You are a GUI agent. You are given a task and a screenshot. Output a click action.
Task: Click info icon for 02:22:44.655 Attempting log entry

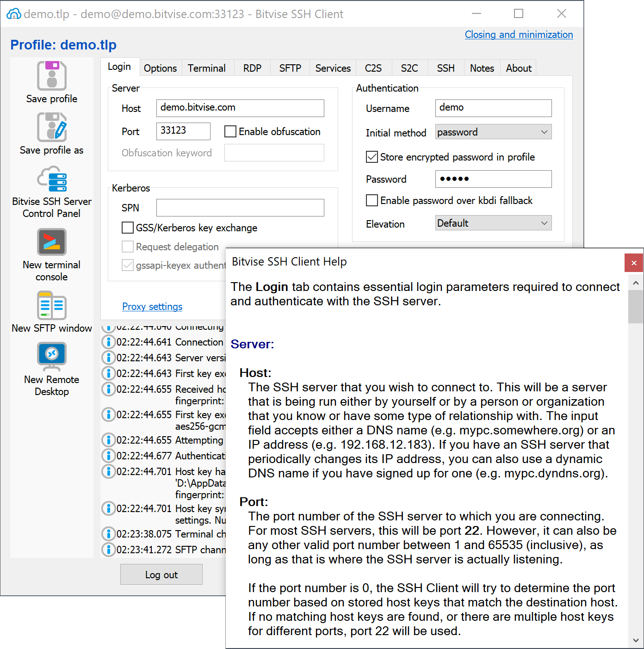click(108, 440)
